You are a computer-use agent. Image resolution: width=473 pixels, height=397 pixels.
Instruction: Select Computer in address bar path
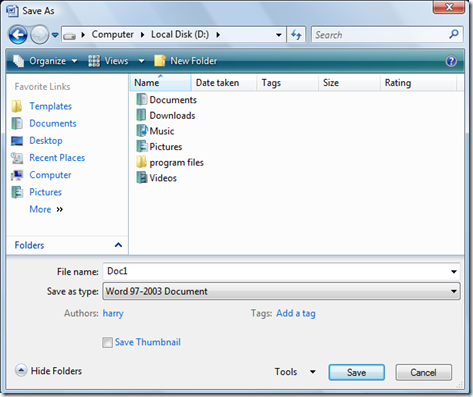click(112, 34)
